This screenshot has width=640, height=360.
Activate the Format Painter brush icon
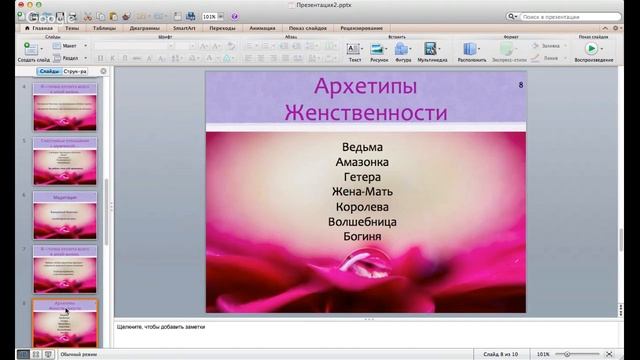click(x=126, y=17)
